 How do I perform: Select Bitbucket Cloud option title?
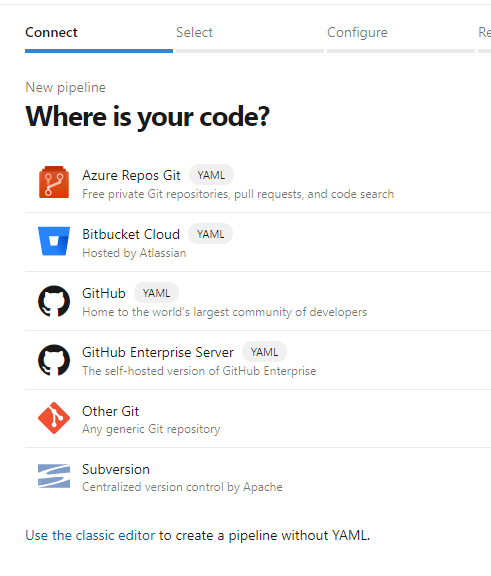131,234
